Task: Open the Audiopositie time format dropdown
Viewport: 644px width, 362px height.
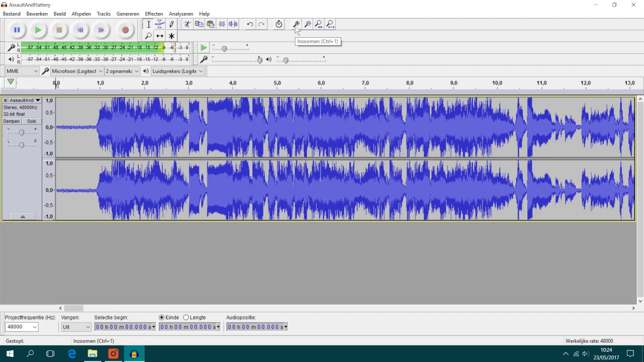Action: click(286, 327)
